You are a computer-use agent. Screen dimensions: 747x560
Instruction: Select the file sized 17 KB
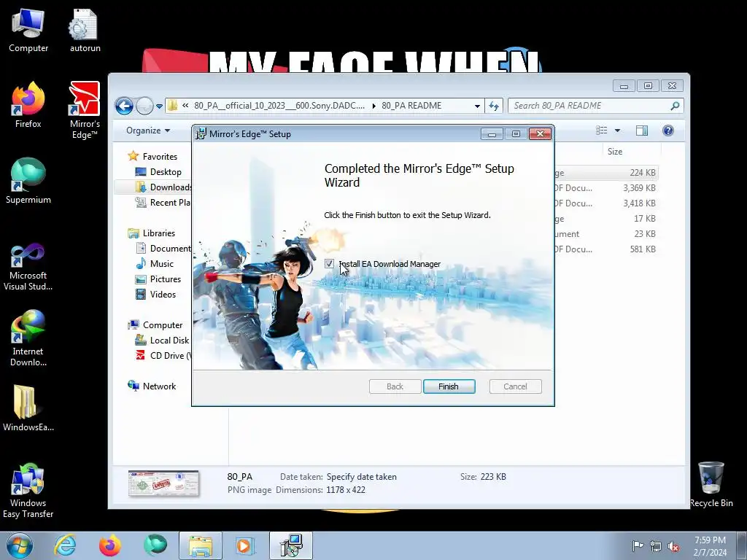coord(607,219)
